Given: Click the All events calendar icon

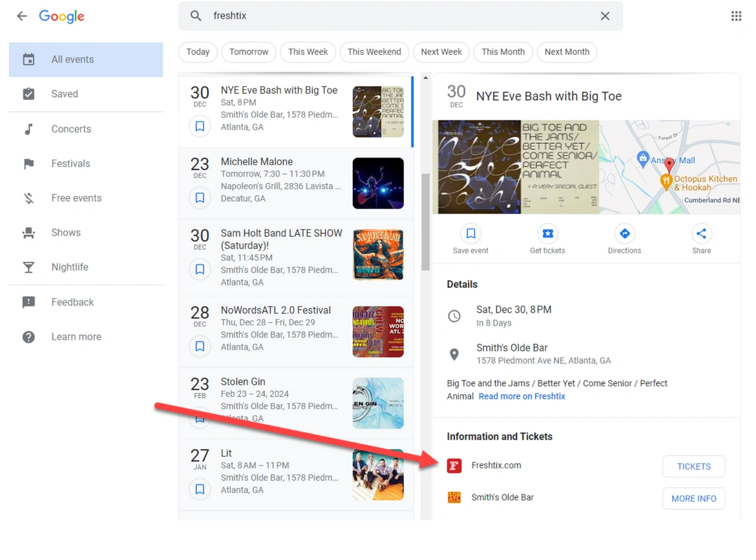Looking at the screenshot, I should point(28,60).
